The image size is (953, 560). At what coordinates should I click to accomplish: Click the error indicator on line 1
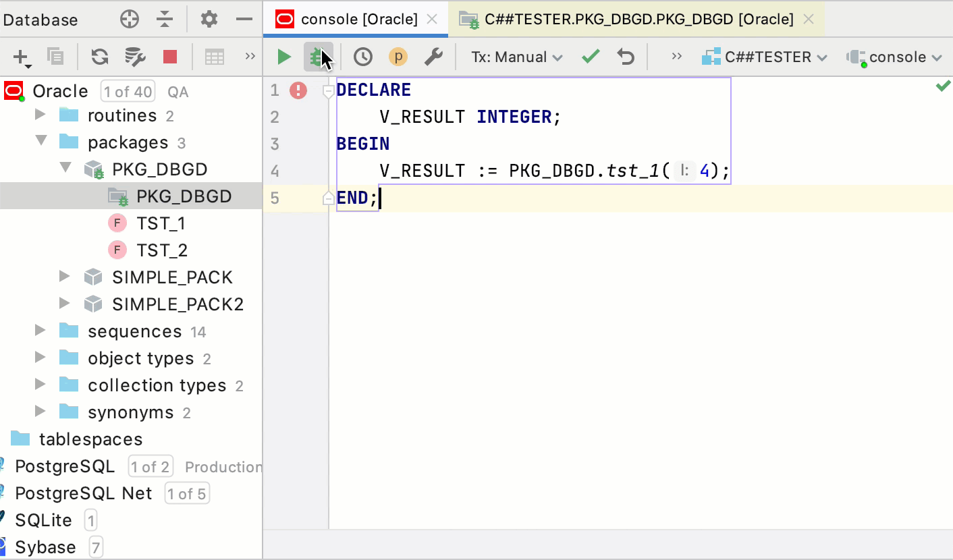298,90
